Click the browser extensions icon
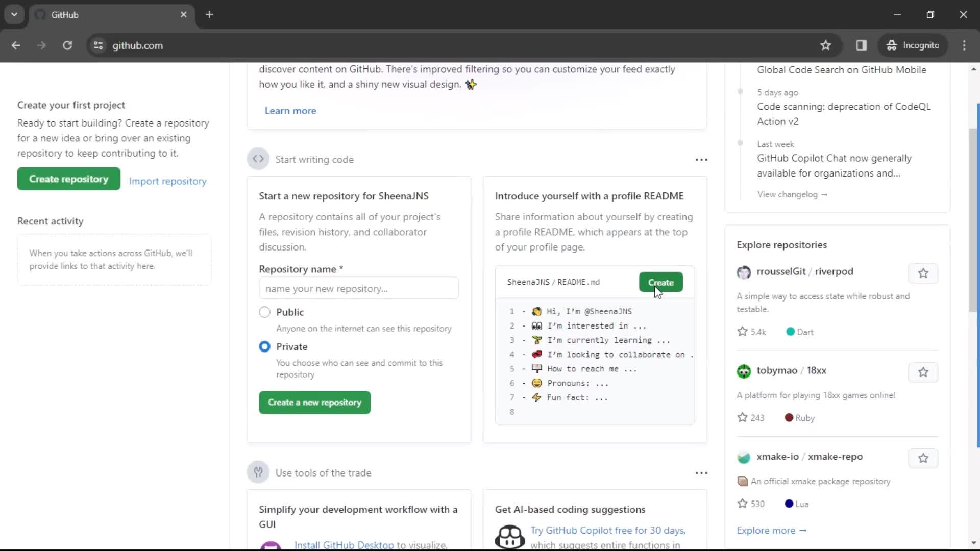Viewport: 980px width, 551px height. coord(862,45)
